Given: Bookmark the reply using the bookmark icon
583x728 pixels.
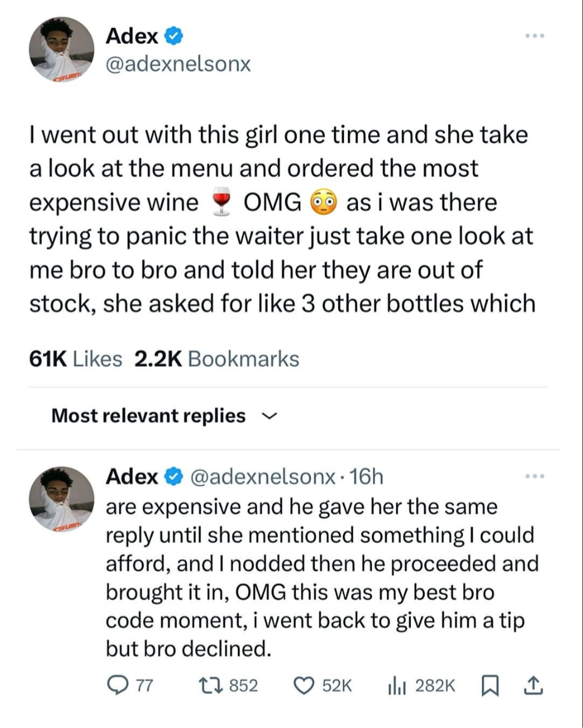Looking at the screenshot, I should (x=489, y=686).
